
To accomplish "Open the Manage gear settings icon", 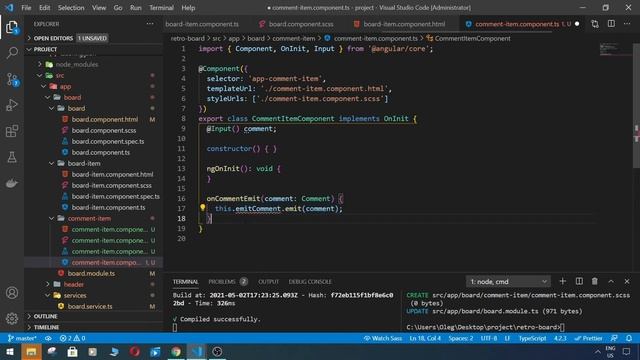I will click(x=12, y=318).
